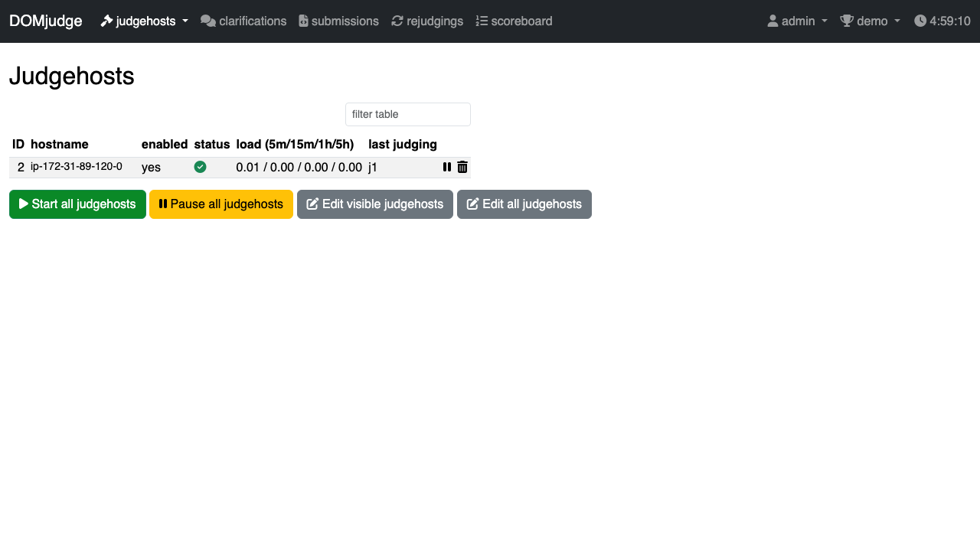Click the clock icon in navbar
Viewport: 980px width, 551px height.
(920, 21)
